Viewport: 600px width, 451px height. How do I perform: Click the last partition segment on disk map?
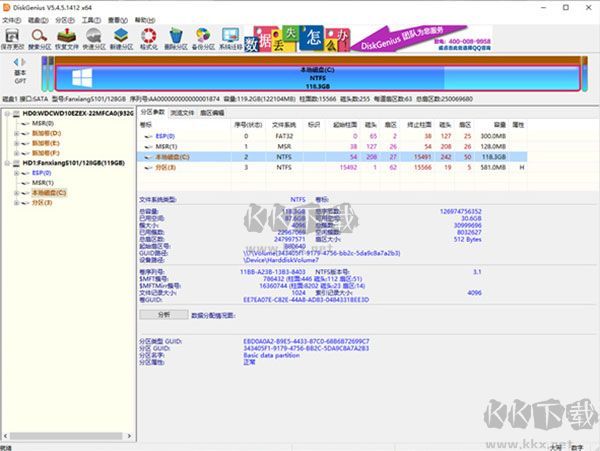click(x=585, y=74)
